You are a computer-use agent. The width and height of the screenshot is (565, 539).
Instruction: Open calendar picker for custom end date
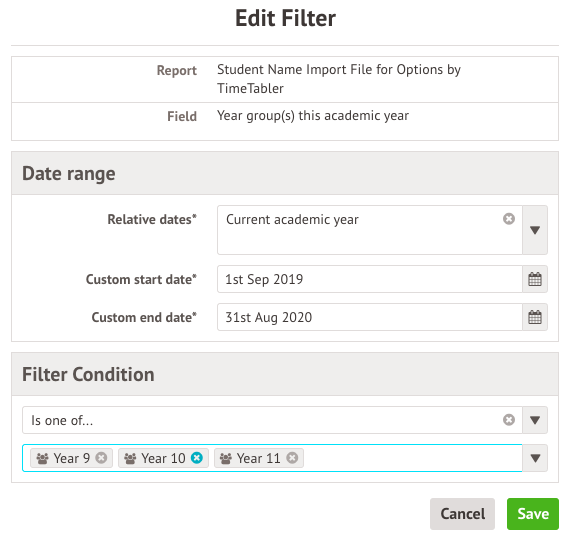coord(535,317)
